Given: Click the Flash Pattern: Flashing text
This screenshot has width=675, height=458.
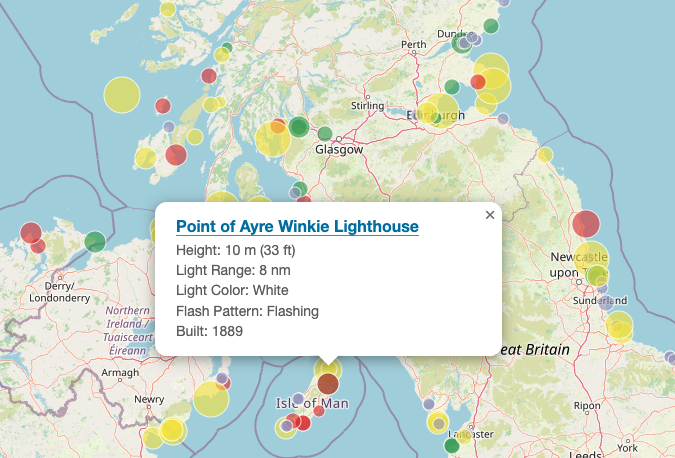Looking at the screenshot, I should (x=248, y=311).
